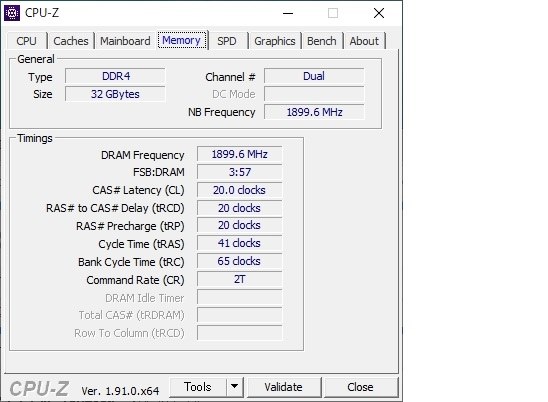This screenshot has height=402, width=548.
Task: Select CAS# Latency value 20.0 clocks
Action: [x=239, y=190]
